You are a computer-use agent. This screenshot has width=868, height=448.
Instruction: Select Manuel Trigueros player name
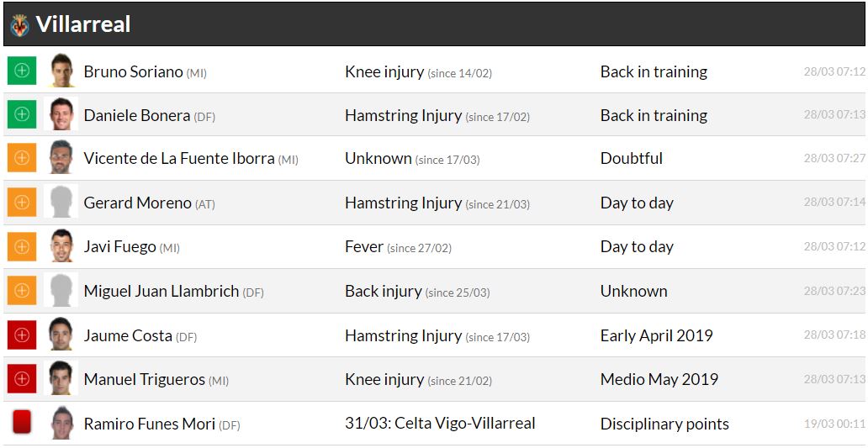tap(144, 379)
